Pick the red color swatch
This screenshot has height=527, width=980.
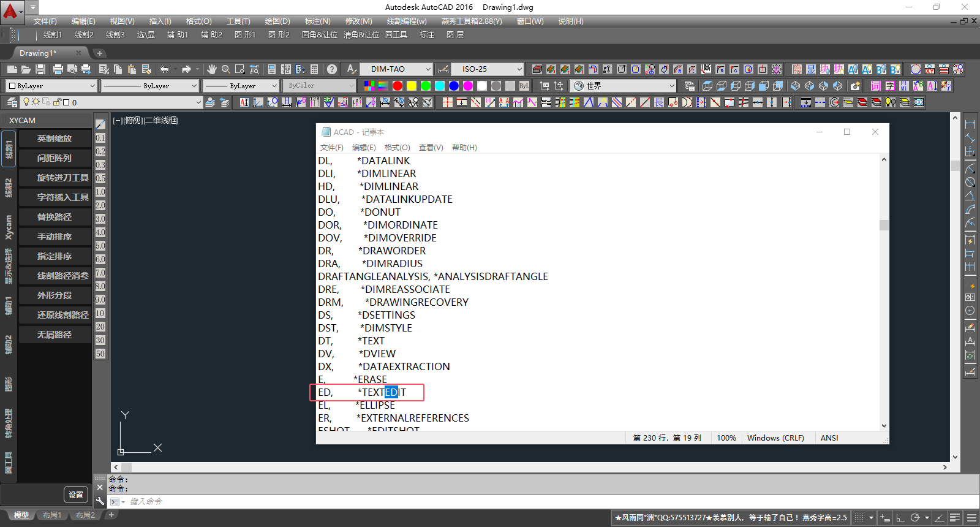coord(398,86)
